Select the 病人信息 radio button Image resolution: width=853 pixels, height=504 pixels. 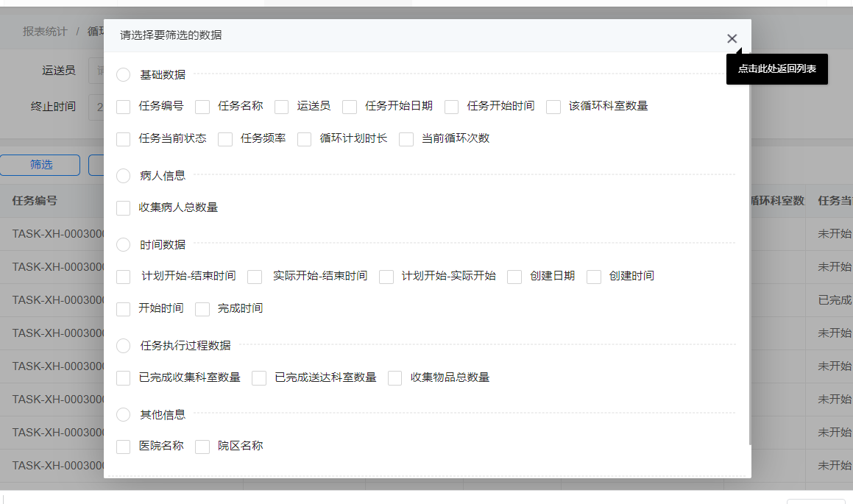tap(123, 175)
